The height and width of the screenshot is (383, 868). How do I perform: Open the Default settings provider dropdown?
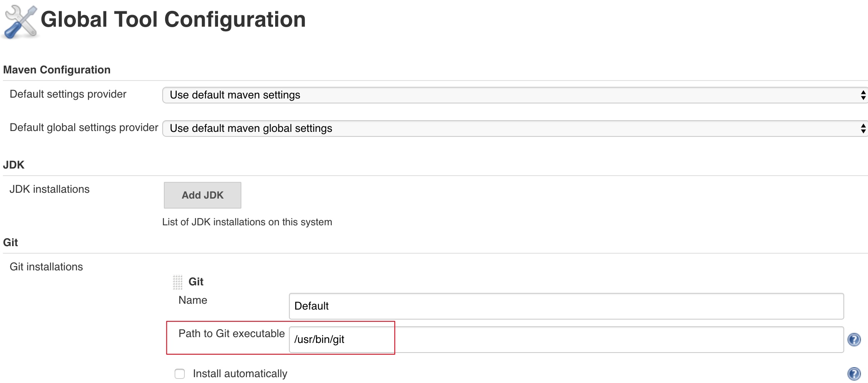515,95
